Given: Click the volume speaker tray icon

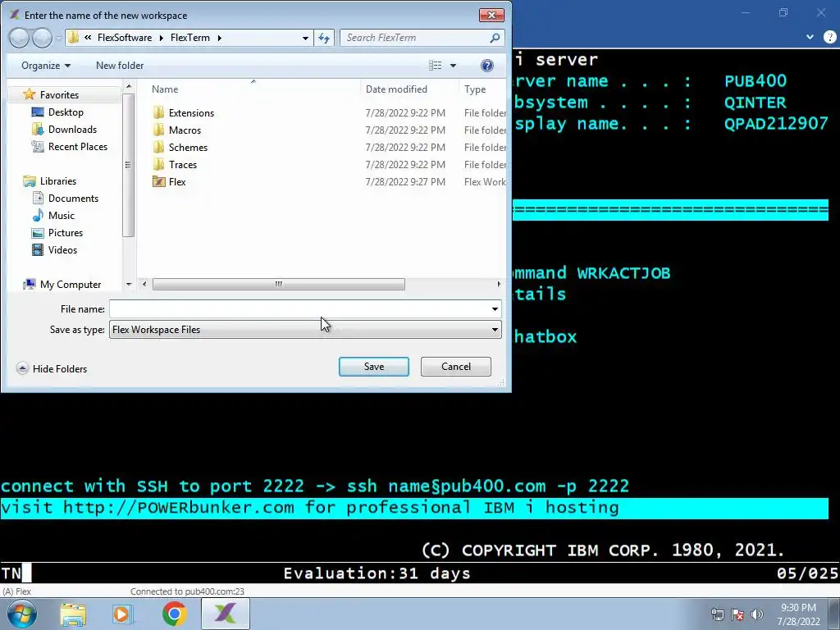Looking at the screenshot, I should 757,614.
